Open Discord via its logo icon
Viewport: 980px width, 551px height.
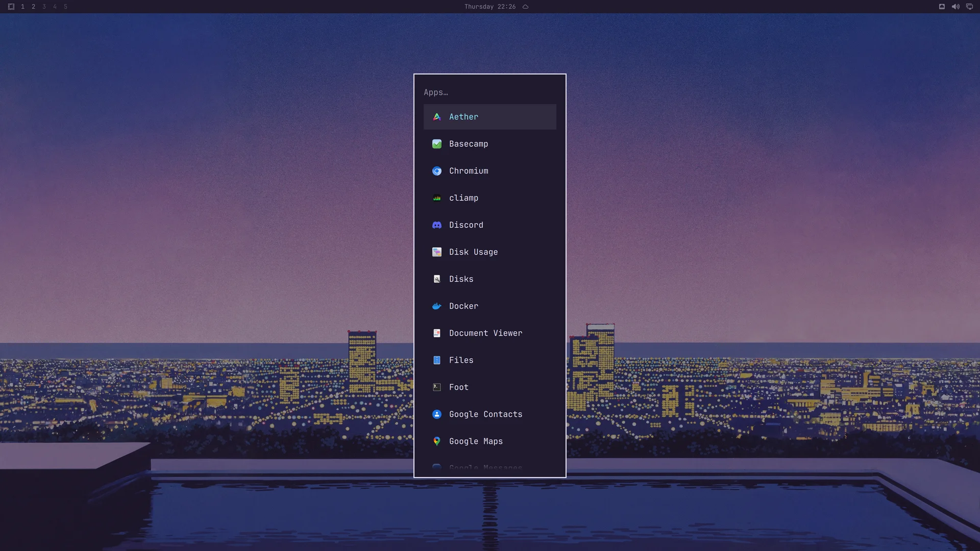(x=437, y=225)
